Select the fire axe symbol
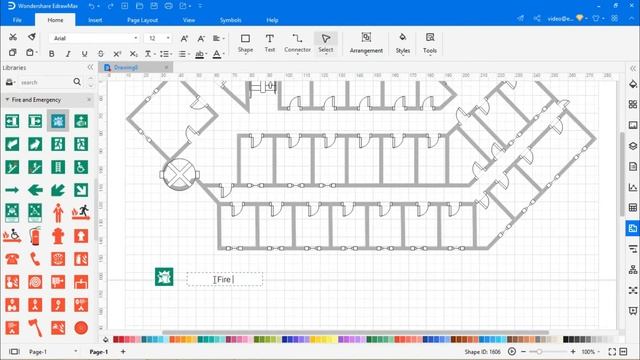This screenshot has height=360, width=640. (x=35, y=327)
